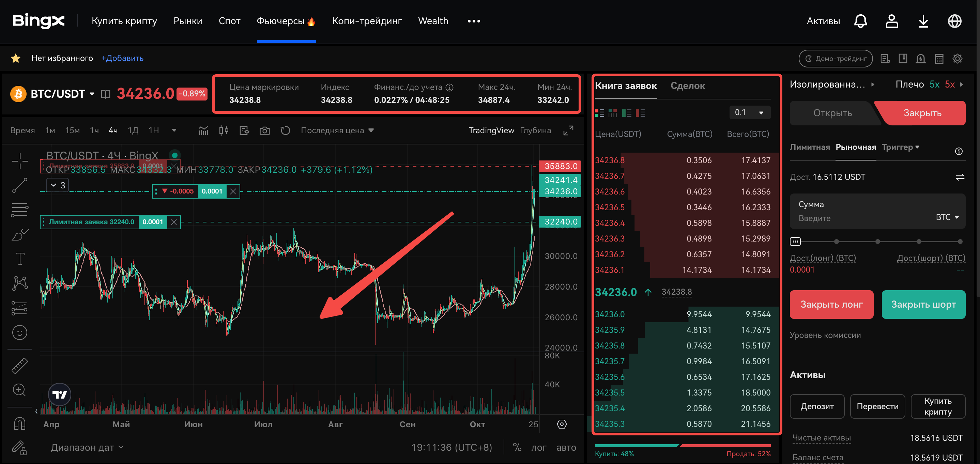Click the zoom in tool
The height and width of the screenshot is (464, 980).
(x=19, y=390)
